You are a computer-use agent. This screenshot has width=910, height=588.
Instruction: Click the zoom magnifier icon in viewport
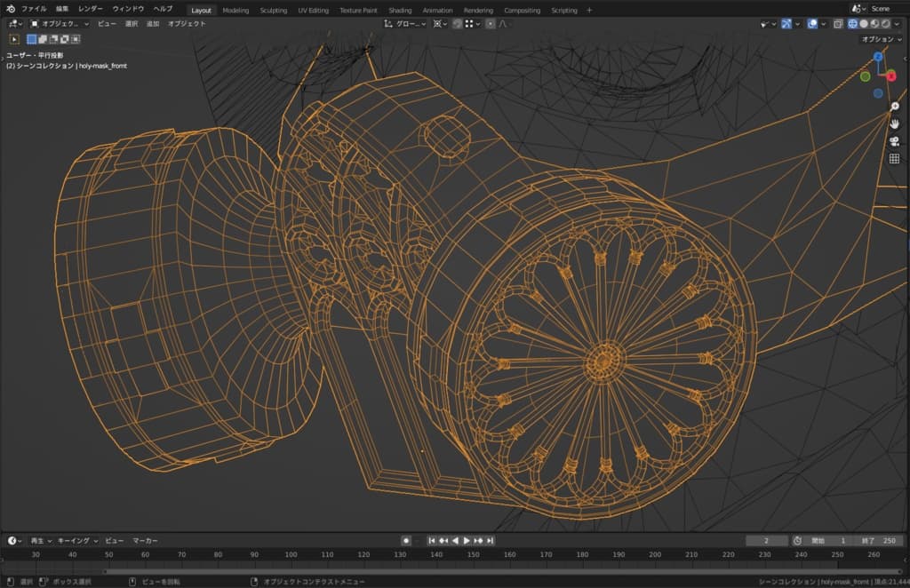tap(895, 107)
